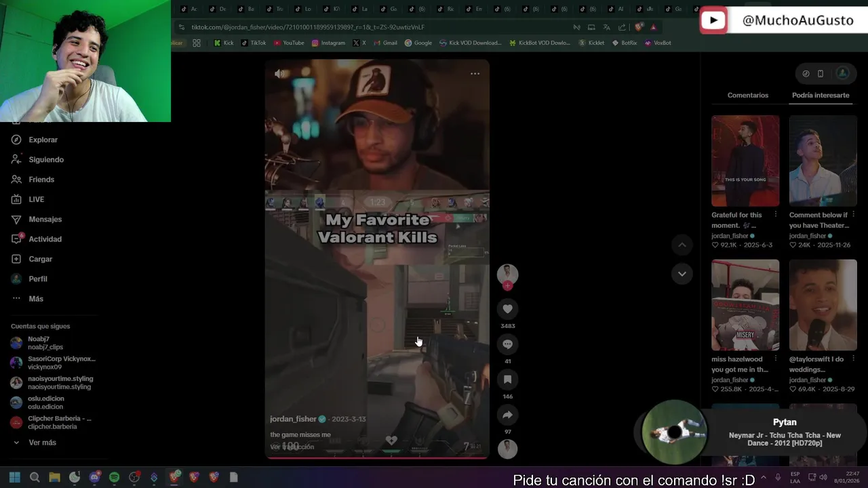Open profile avatar in top right pill
Image resolution: width=868 pixels, height=488 pixels.
click(842, 73)
